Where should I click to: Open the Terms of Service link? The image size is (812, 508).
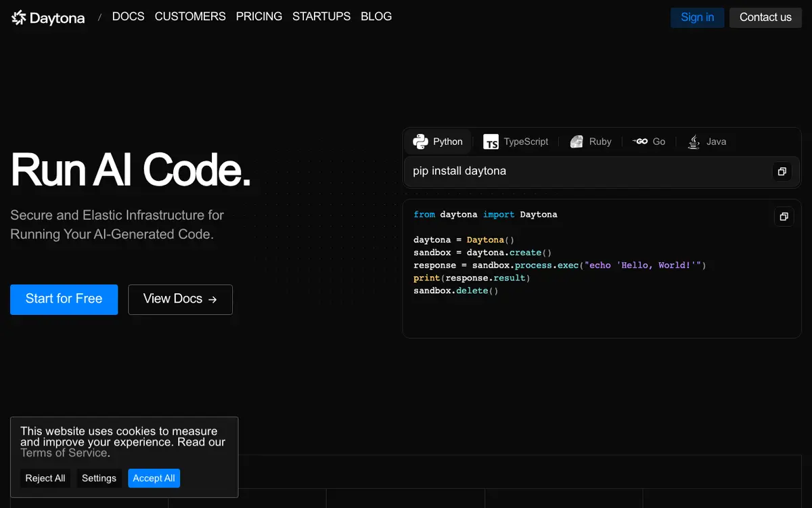tap(65, 453)
